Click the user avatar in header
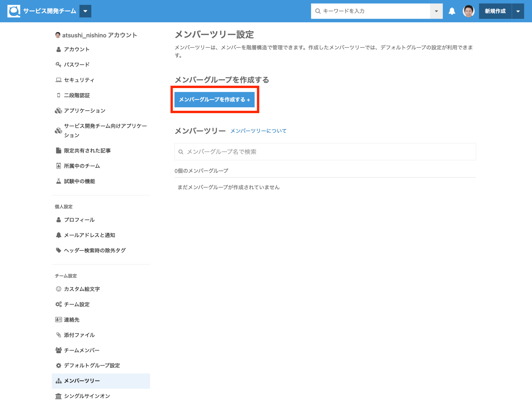532x406 pixels. click(x=468, y=11)
